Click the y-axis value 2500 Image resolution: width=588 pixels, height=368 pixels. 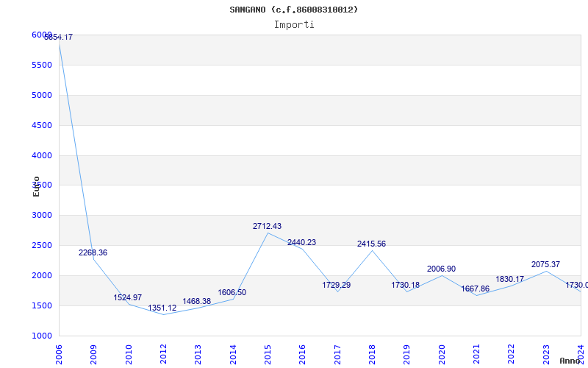(x=42, y=245)
